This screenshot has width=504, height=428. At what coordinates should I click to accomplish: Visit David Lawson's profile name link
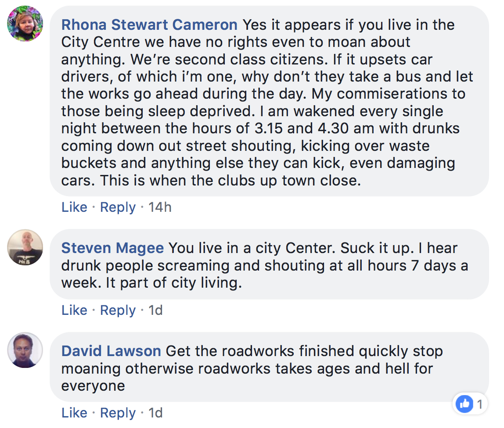pyautogui.click(x=111, y=351)
